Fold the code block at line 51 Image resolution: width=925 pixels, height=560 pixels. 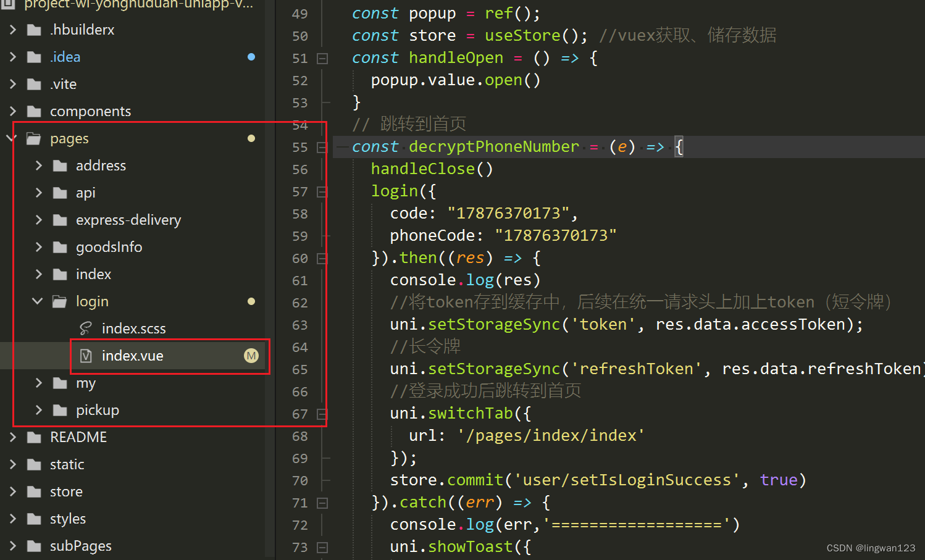322,59
